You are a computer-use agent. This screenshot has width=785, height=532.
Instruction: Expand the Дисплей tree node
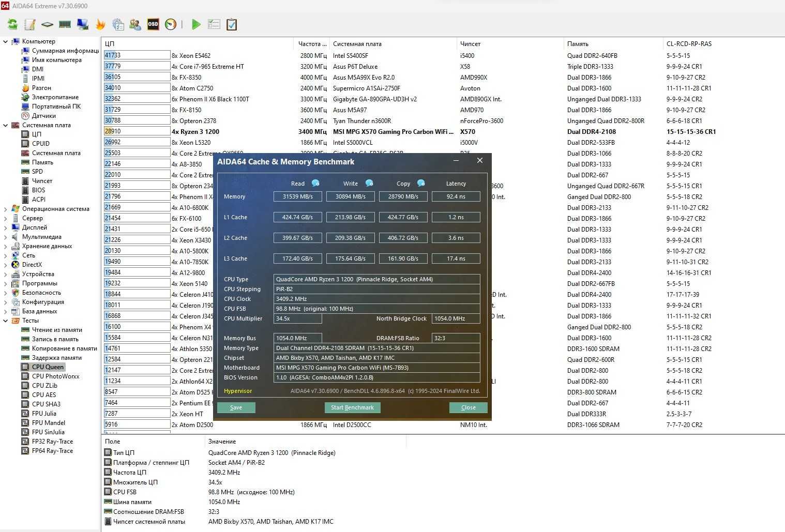point(6,227)
